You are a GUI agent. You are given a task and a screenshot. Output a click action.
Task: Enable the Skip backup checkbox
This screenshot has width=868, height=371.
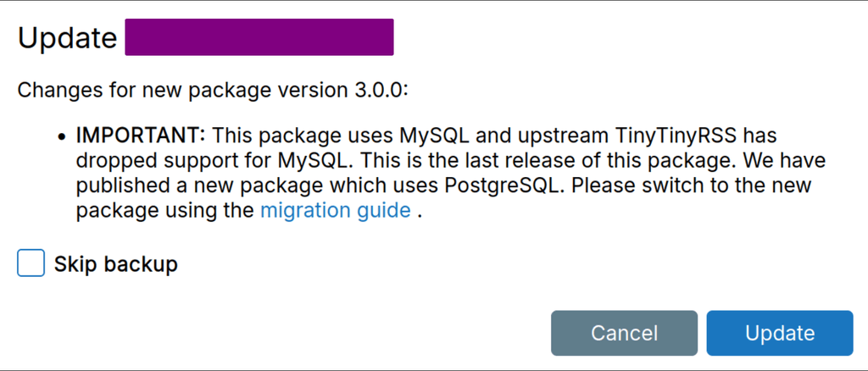point(31,263)
